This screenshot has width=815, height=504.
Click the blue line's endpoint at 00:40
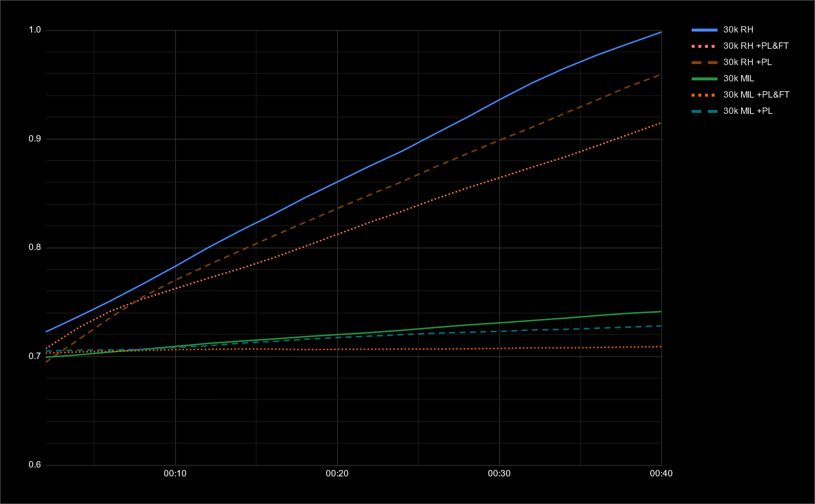point(661,32)
